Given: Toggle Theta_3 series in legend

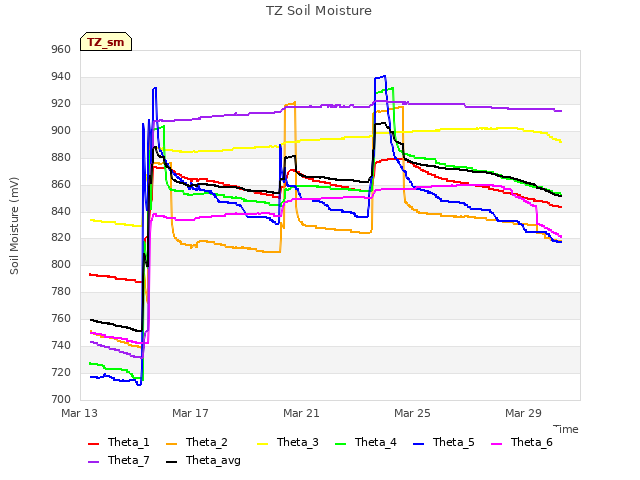Looking at the screenshot, I should pyautogui.click(x=288, y=442).
